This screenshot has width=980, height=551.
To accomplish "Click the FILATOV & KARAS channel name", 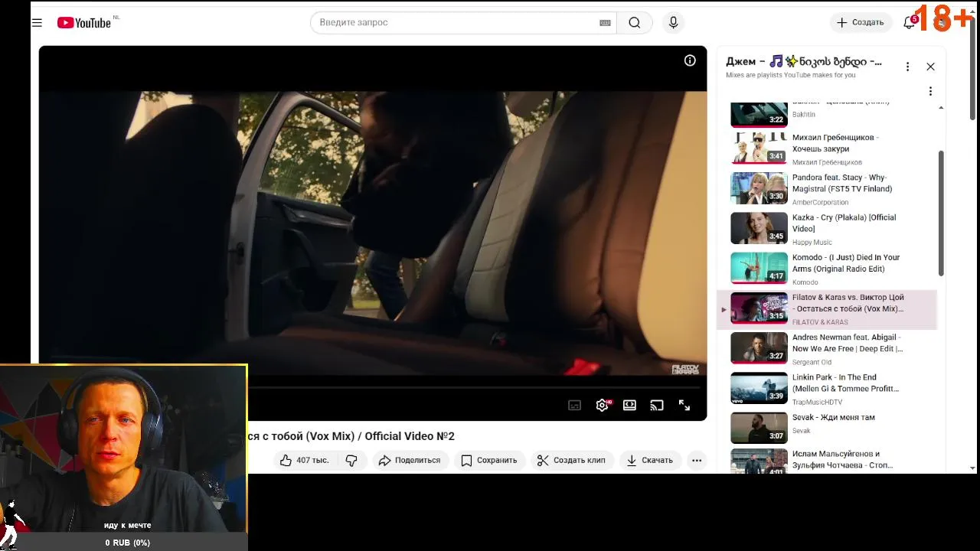I will 820,322.
